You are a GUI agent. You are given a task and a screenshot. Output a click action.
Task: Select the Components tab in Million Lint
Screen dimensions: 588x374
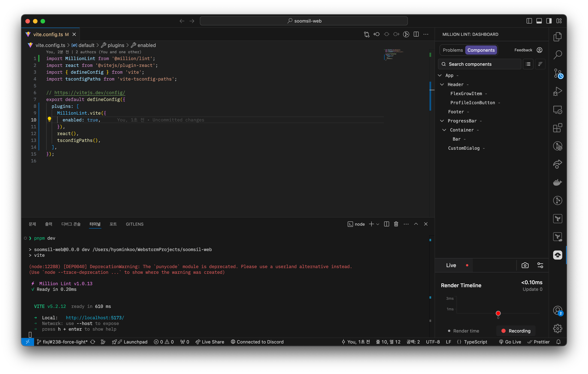click(481, 50)
